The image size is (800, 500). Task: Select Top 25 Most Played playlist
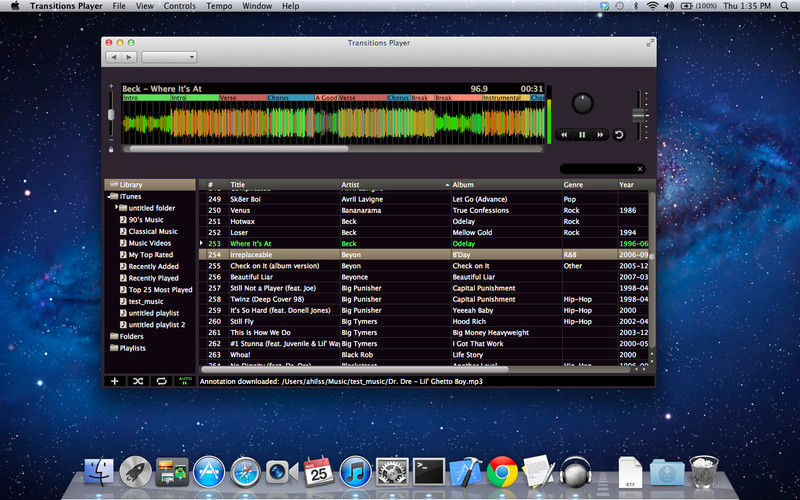pos(160,290)
